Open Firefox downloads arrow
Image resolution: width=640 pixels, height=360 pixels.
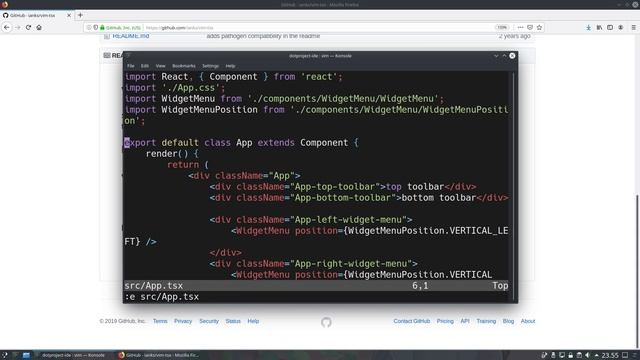click(x=588, y=27)
